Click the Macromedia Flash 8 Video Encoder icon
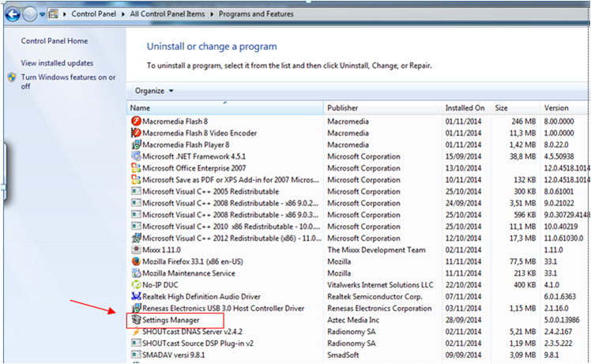Screen dimensions: 591x364 pyautogui.click(x=136, y=133)
